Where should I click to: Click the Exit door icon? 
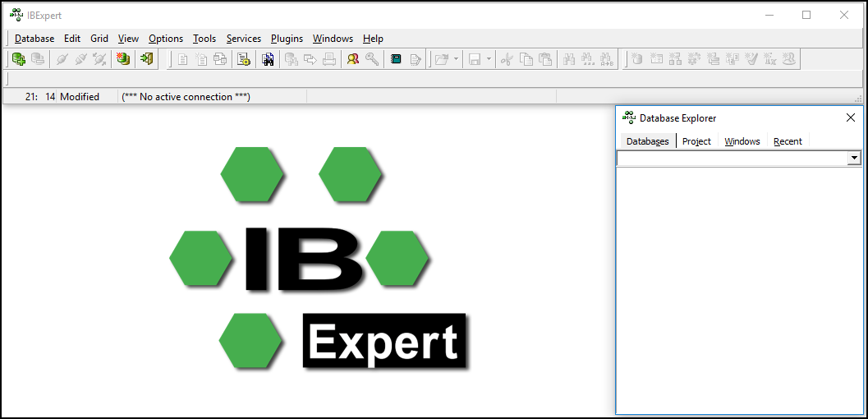[147, 58]
